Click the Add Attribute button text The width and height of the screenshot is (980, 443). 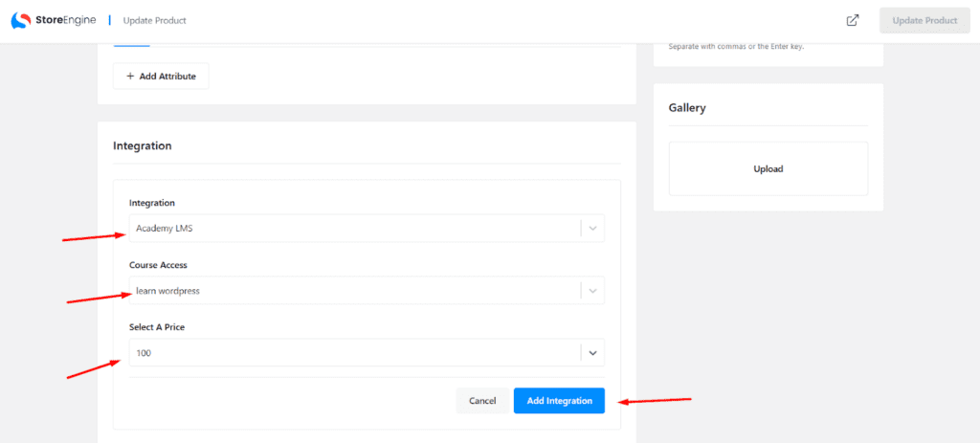[167, 77]
